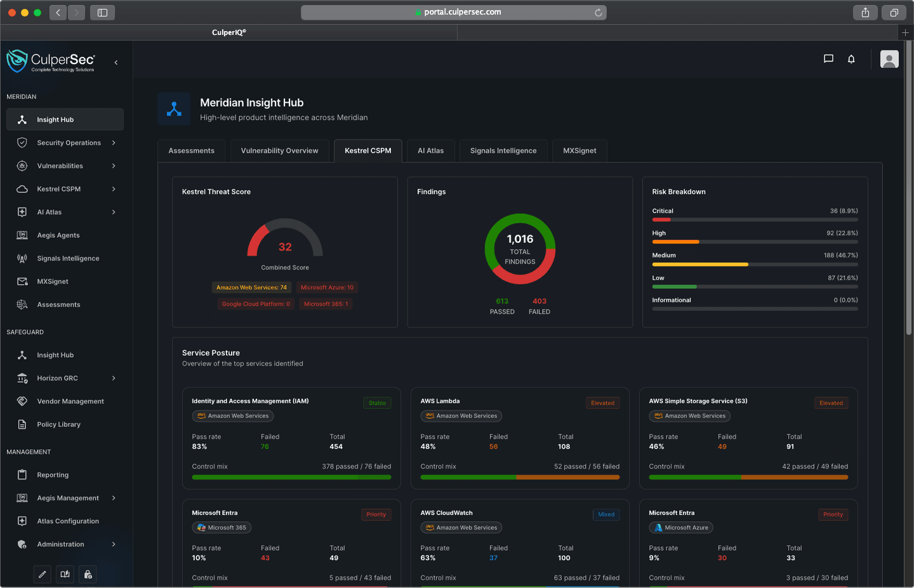This screenshot has width=914, height=588.
Task: Click the Signals Intelligence antenna icon
Action: click(x=22, y=258)
